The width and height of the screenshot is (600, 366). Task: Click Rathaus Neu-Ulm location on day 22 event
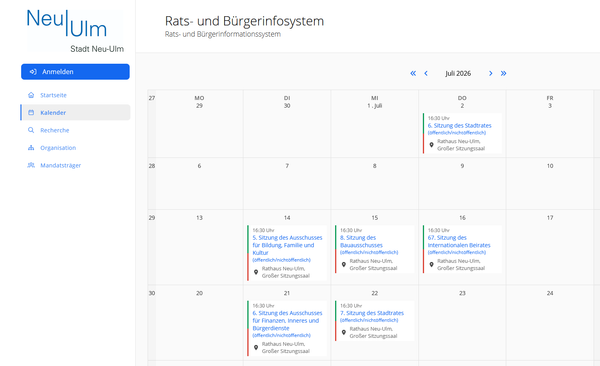tap(373, 332)
